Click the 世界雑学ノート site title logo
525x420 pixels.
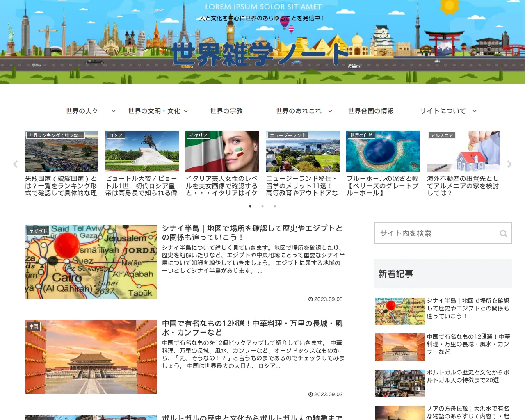pyautogui.click(x=260, y=54)
